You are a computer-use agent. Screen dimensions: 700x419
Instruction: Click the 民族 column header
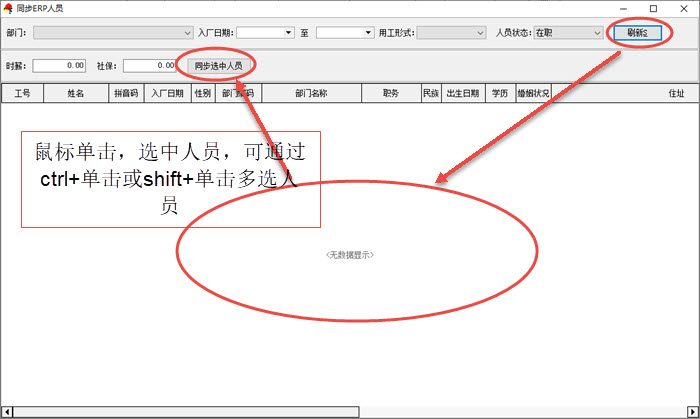pyautogui.click(x=431, y=93)
